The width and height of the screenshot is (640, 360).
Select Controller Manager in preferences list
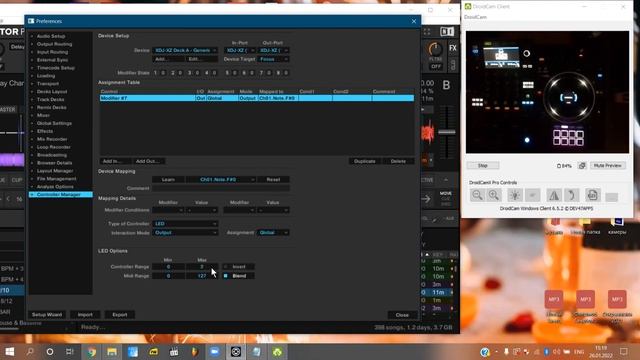pyautogui.click(x=60, y=195)
